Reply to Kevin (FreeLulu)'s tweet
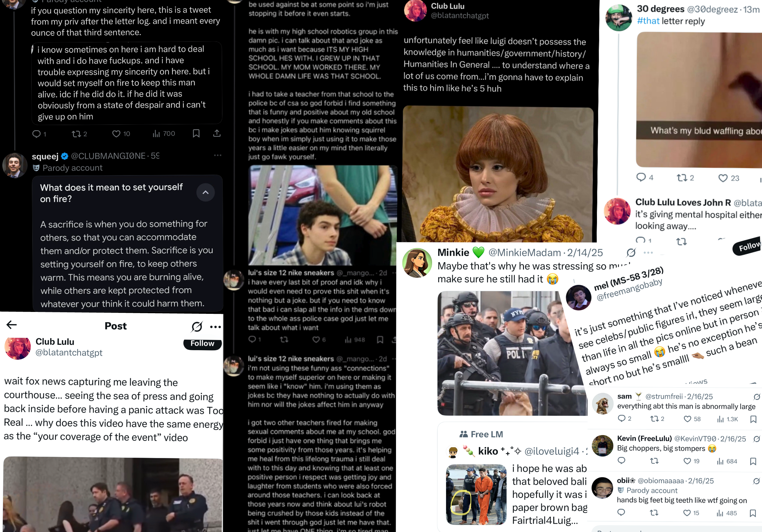762x532 pixels. [621, 460]
